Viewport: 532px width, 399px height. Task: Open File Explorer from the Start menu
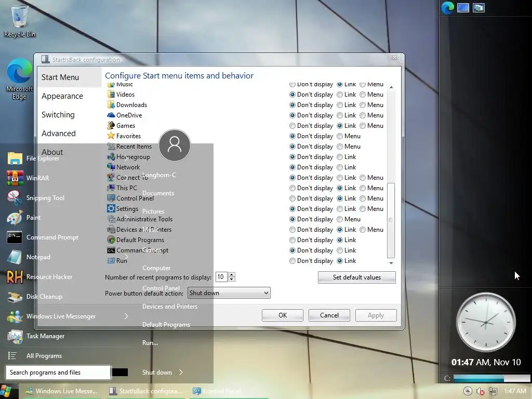coord(43,158)
